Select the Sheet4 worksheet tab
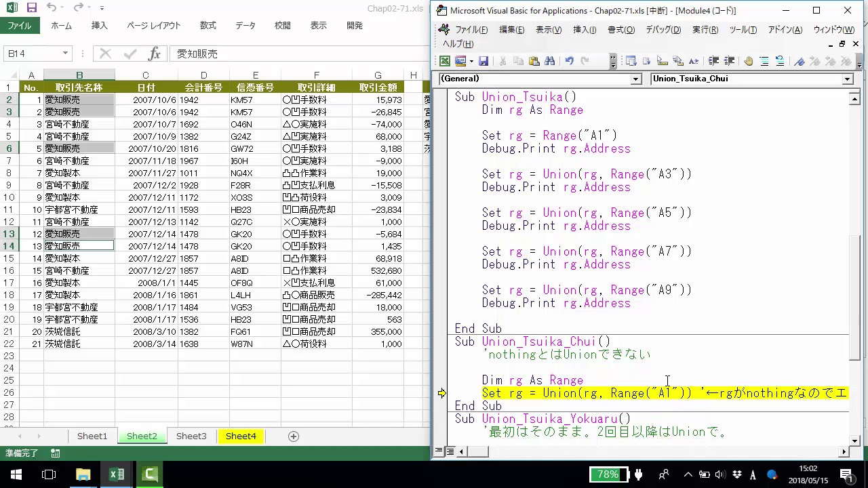This screenshot has height=488, width=868. [x=241, y=436]
